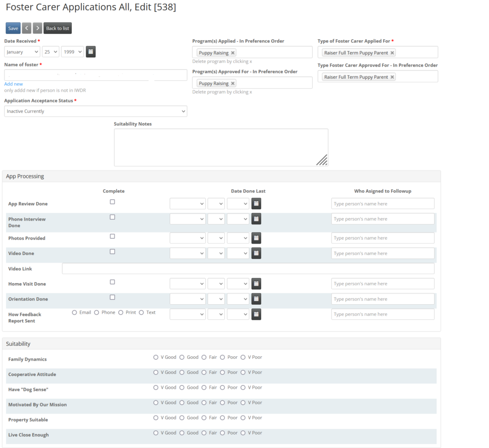489x448 pixels.
Task: Click into the Video Link input field
Action: [x=248, y=268]
